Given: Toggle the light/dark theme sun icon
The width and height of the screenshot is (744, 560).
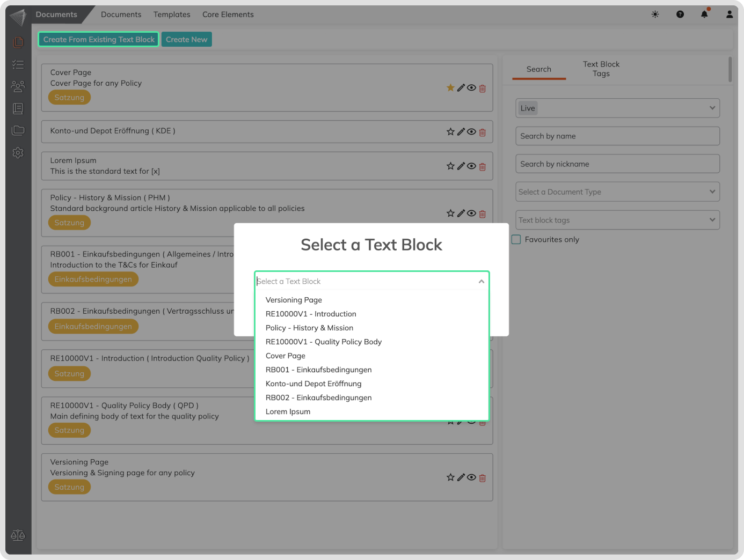Looking at the screenshot, I should pos(655,14).
